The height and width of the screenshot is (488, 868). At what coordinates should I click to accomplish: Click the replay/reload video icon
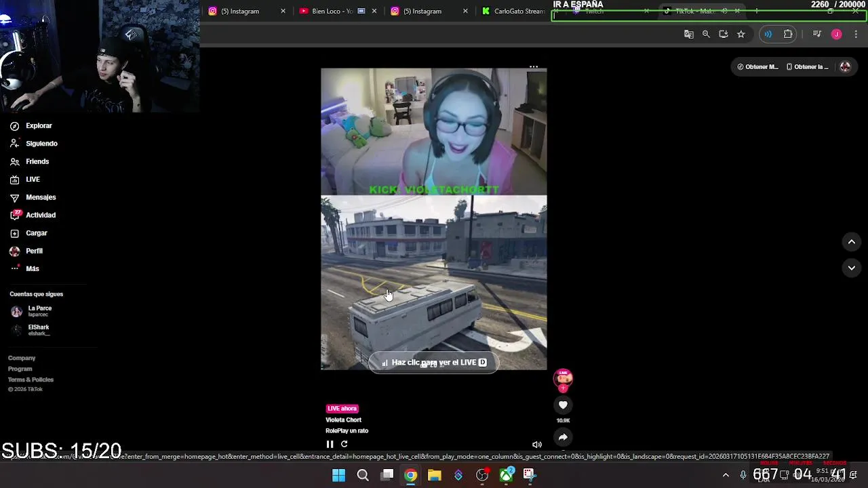coord(344,444)
